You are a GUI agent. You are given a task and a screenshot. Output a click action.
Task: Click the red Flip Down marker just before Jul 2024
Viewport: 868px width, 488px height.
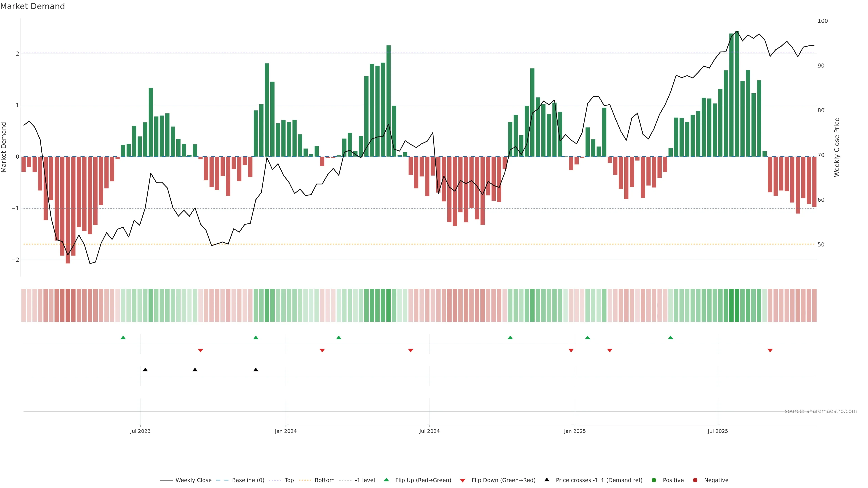point(410,351)
